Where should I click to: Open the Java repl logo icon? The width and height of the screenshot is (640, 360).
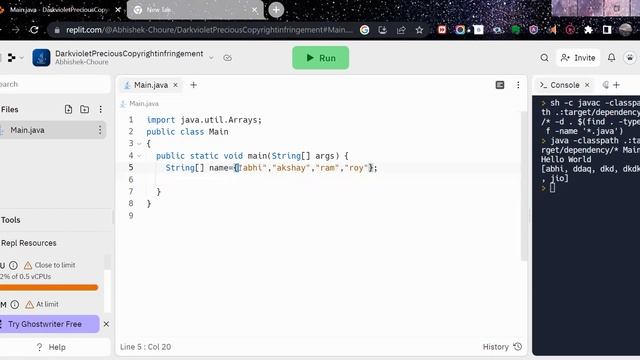click(41, 58)
